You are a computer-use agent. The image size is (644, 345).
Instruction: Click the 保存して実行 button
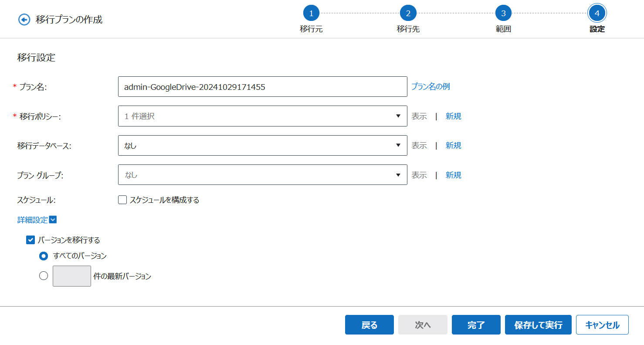click(538, 325)
